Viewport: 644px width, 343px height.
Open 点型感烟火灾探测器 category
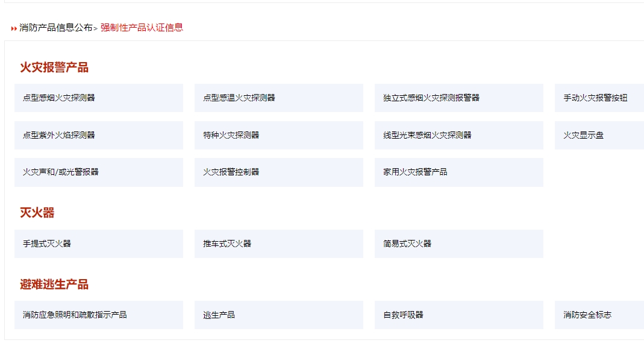[98, 98]
